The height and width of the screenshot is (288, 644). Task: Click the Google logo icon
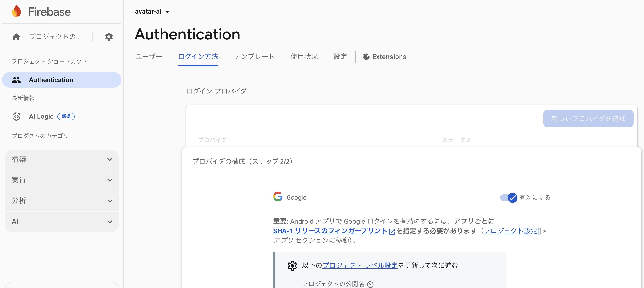pos(278,196)
